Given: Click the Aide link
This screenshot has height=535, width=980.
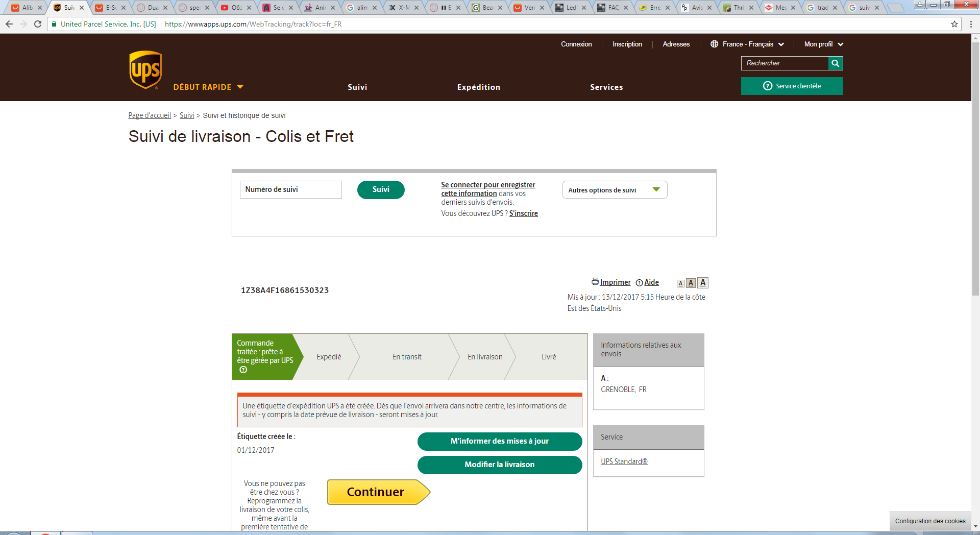Looking at the screenshot, I should coord(651,282).
